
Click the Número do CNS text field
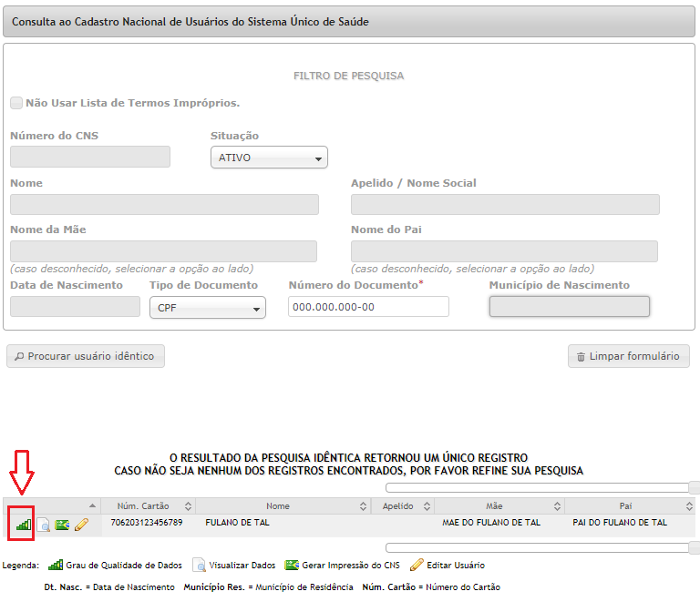90,157
